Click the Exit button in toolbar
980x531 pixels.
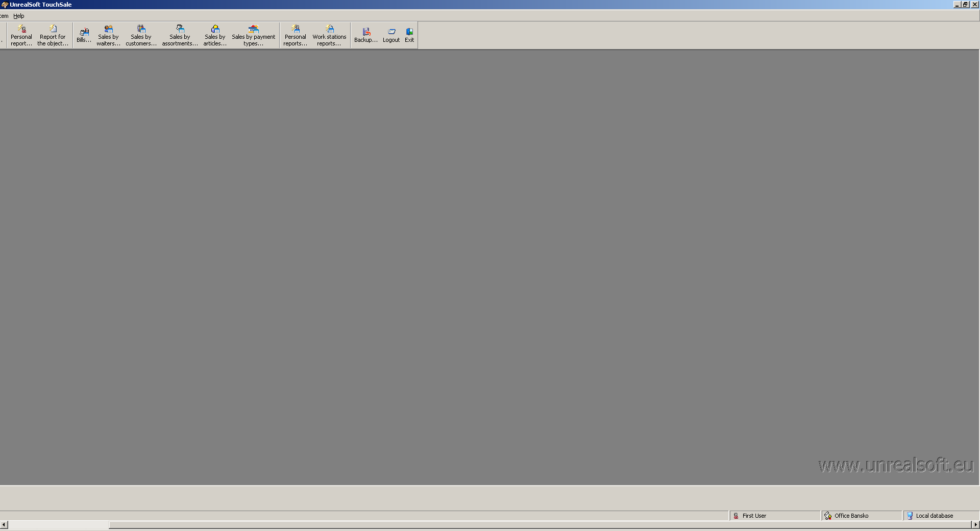point(409,35)
